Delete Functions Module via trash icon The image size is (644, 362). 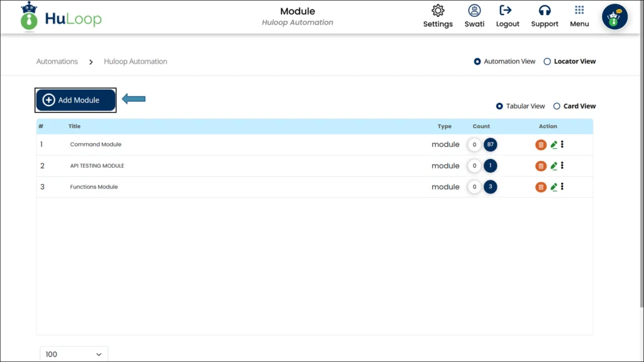[541, 187]
